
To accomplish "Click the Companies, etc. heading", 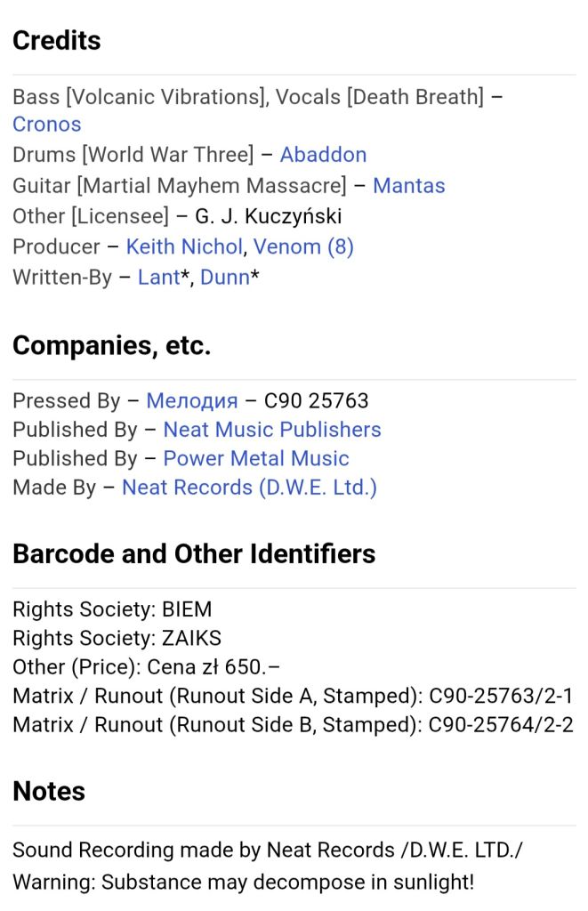I will [x=111, y=346].
